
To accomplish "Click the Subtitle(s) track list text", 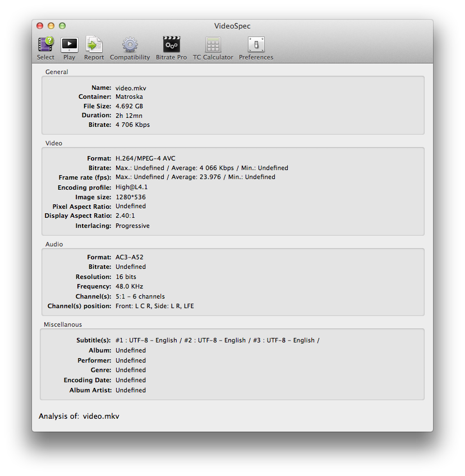I will pyautogui.click(x=217, y=340).
